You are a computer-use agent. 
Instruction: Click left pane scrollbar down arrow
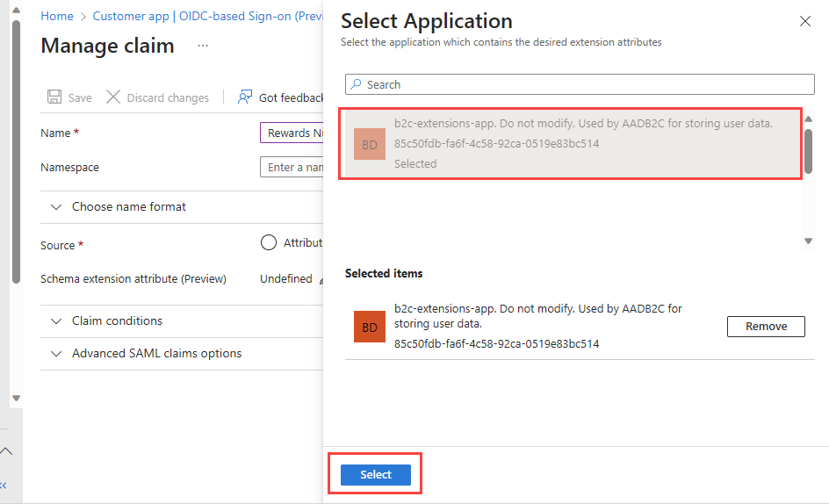click(x=16, y=398)
